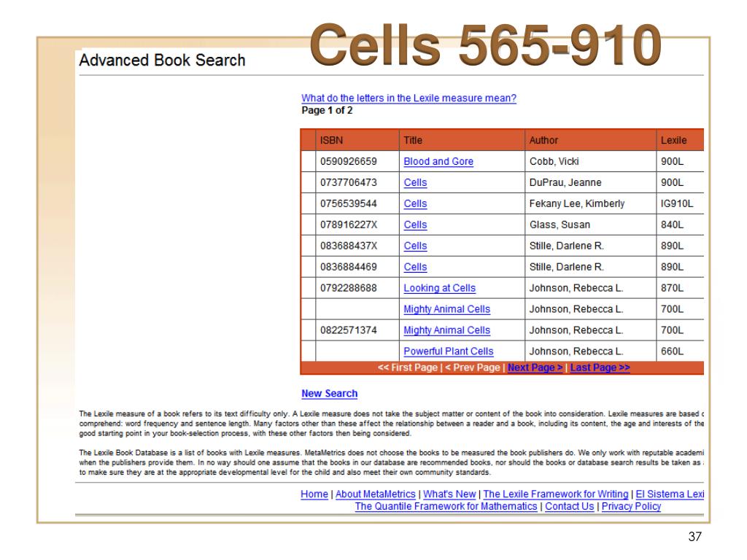
Task: Open the Powerful Plant Cells title
Action: 449,351
